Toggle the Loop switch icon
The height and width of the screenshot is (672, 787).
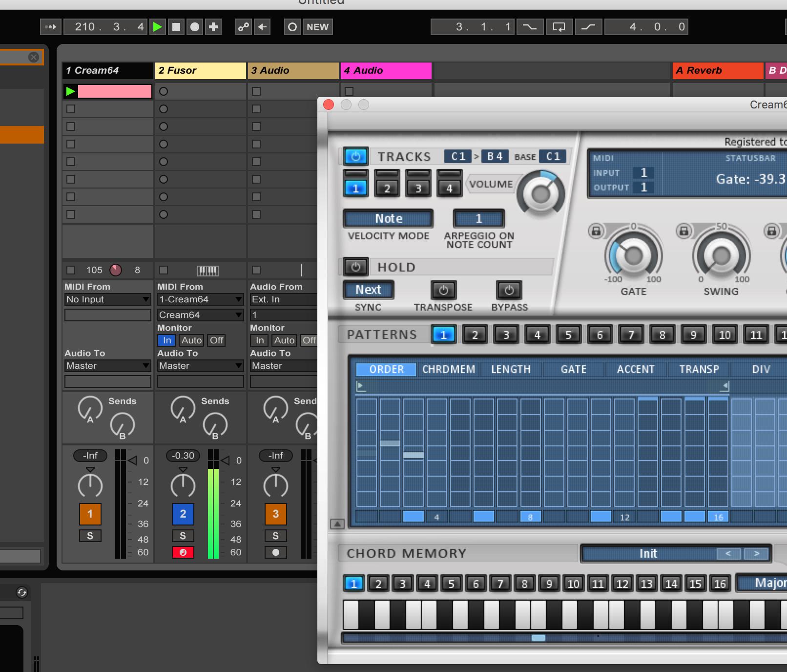(559, 27)
